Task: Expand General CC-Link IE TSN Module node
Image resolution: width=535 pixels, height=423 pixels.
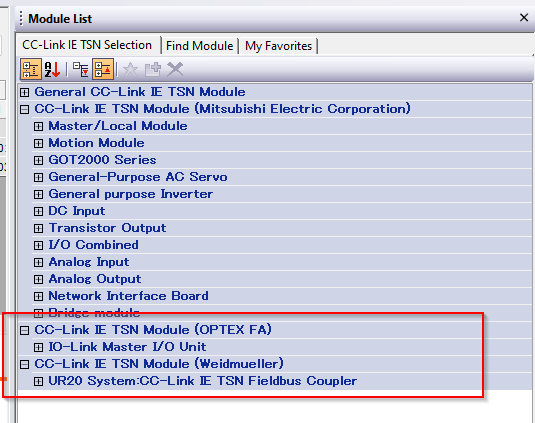Action: (25, 92)
